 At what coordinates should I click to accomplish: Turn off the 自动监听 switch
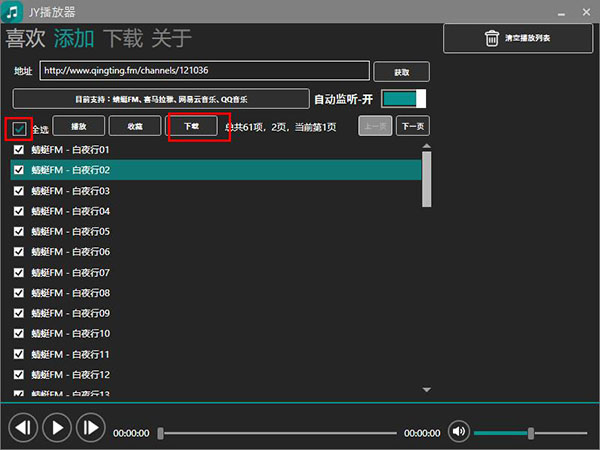404,99
